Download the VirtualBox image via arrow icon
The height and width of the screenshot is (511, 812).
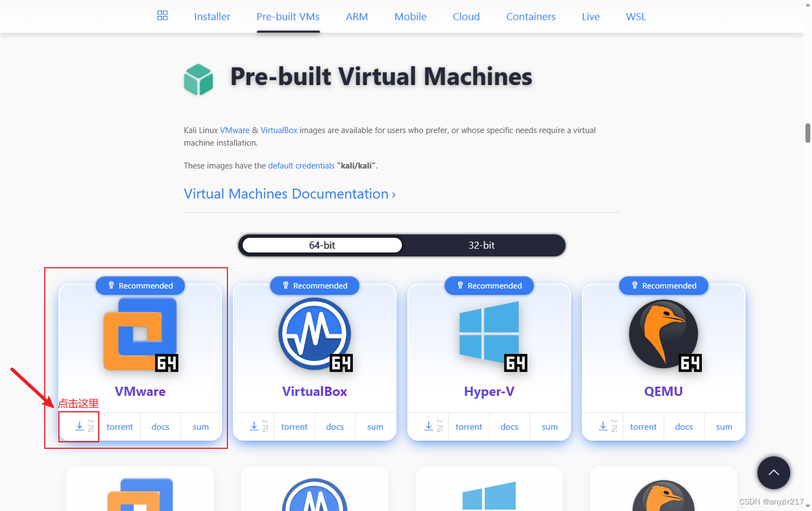pyautogui.click(x=254, y=426)
